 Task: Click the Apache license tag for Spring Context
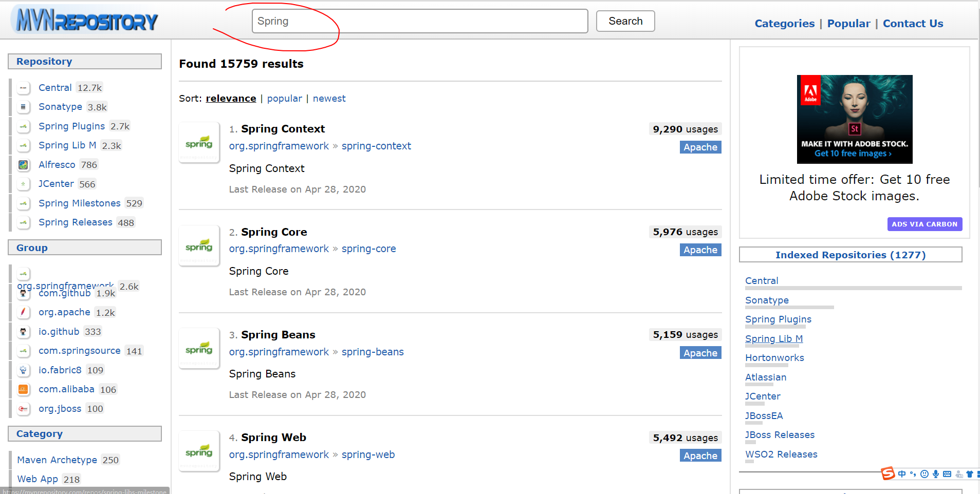(700, 147)
